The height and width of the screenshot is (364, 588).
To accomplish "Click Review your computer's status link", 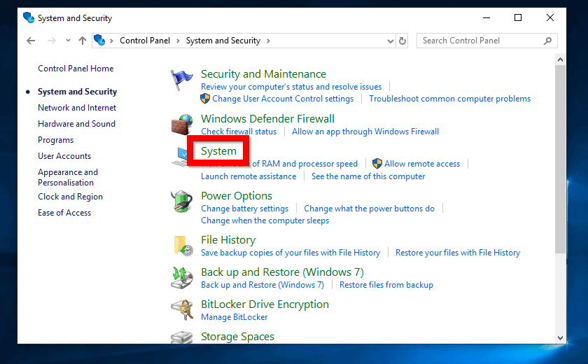I will click(x=291, y=87).
